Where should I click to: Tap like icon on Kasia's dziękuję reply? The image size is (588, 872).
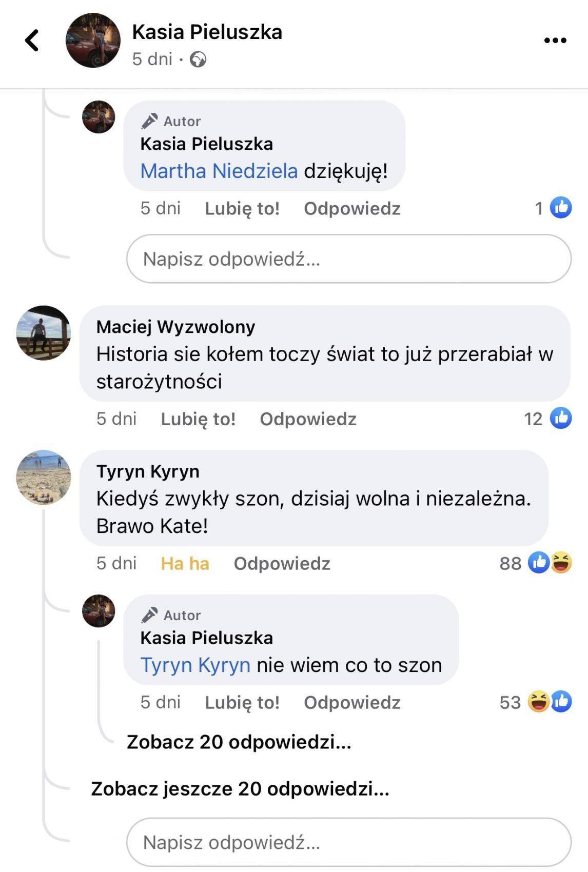[x=561, y=208]
